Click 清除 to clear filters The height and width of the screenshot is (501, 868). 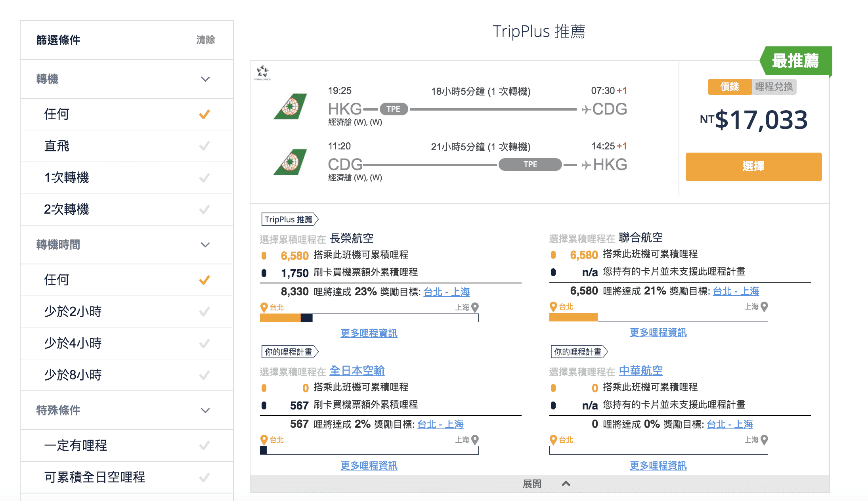pyautogui.click(x=205, y=40)
